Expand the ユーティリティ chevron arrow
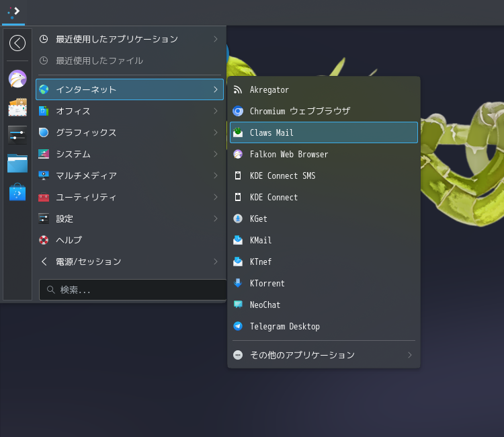The image size is (504, 437). coord(216,197)
